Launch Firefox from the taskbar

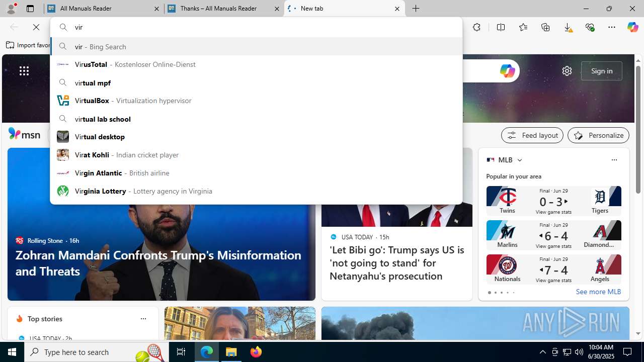coord(256,352)
